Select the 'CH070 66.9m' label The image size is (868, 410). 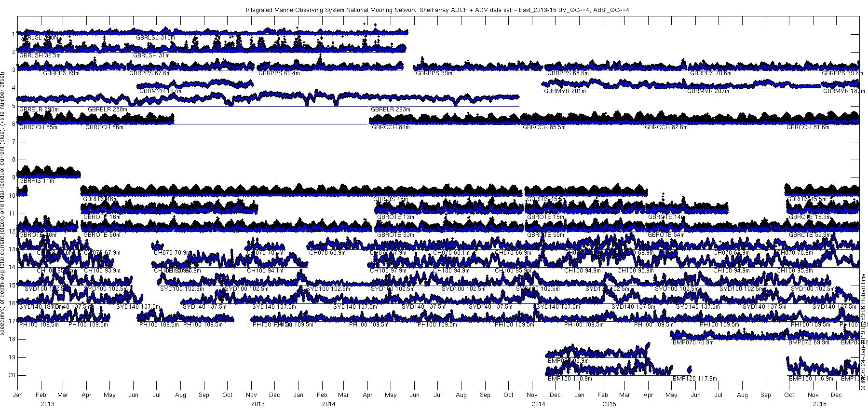coord(514,253)
